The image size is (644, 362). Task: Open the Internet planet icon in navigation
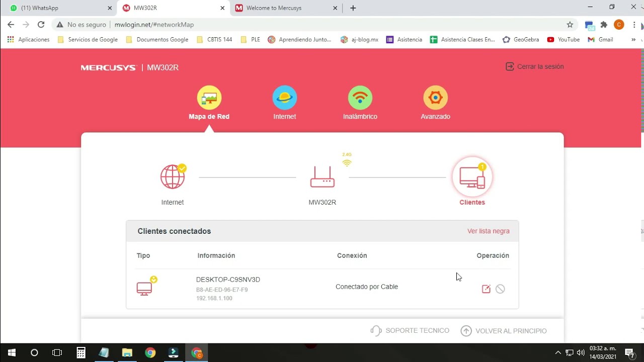point(285,98)
